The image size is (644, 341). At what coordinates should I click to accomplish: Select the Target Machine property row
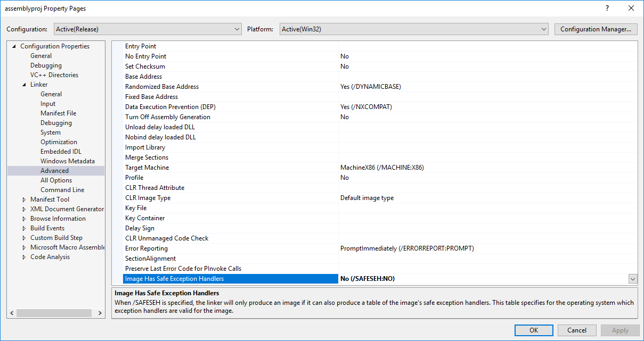(147, 168)
